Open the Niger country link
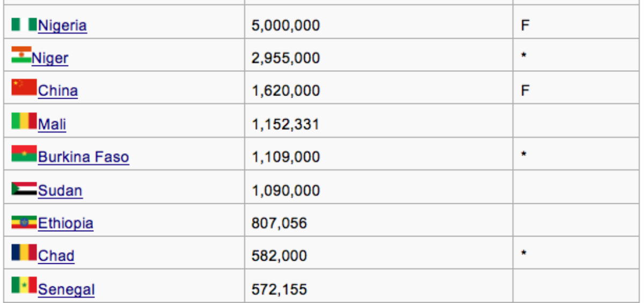 point(50,58)
